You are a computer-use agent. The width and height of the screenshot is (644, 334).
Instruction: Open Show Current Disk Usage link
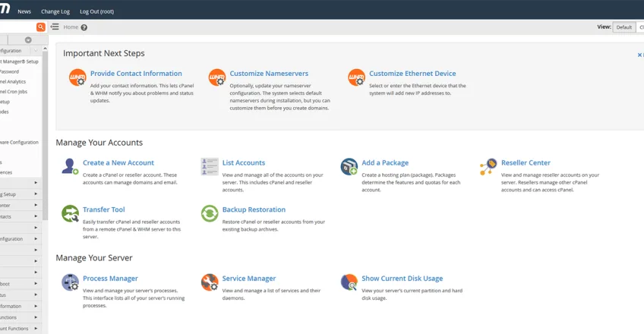pyautogui.click(x=402, y=279)
